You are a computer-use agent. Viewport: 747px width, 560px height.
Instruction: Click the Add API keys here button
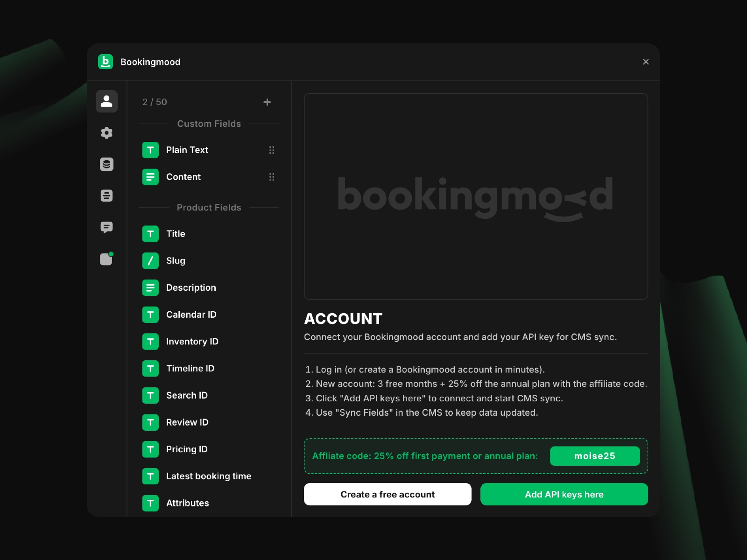[x=564, y=494]
